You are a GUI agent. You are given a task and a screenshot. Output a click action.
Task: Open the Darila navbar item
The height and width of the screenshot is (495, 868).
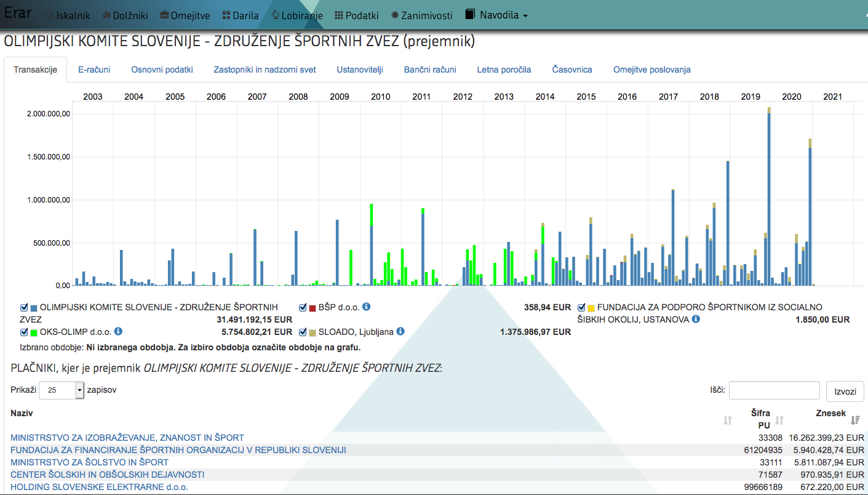pyautogui.click(x=241, y=15)
